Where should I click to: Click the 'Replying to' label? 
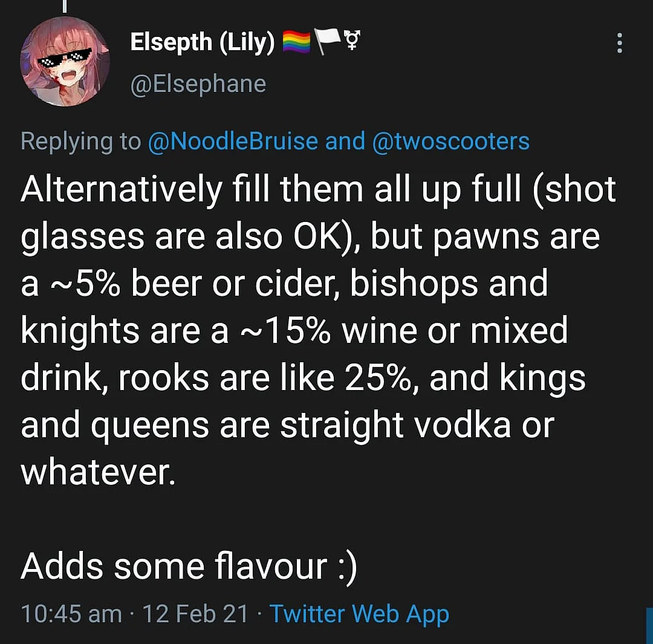[x=81, y=141]
